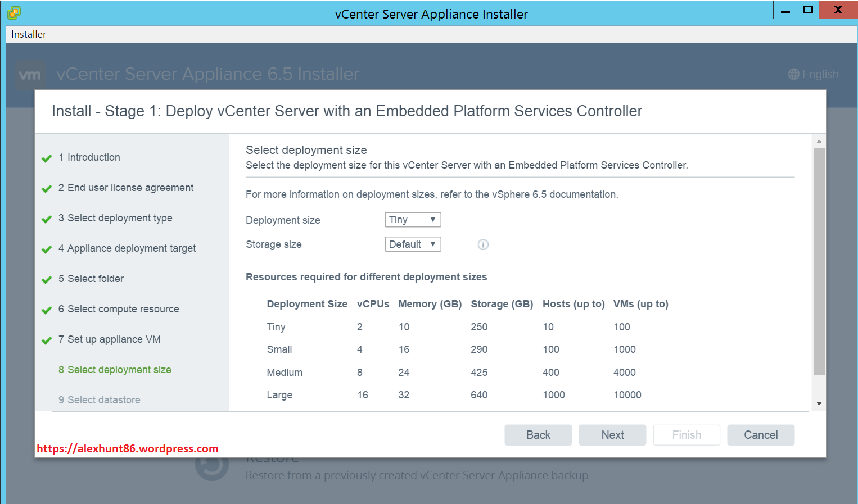The height and width of the screenshot is (504, 858).
Task: Click the globe icon next to English
Action: click(x=793, y=74)
